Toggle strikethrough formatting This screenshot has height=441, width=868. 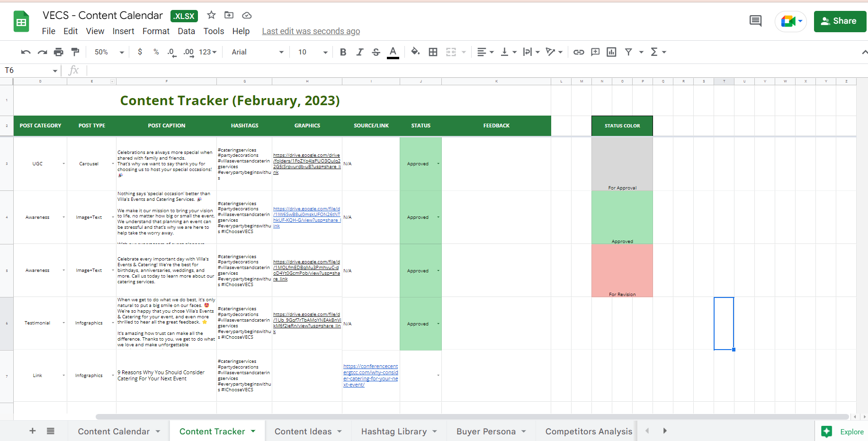pos(376,52)
